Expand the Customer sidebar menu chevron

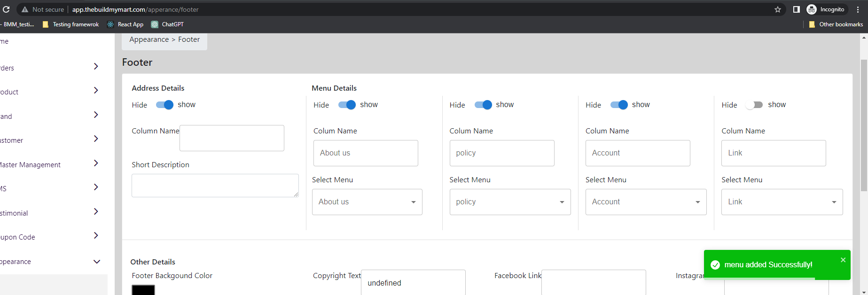click(x=96, y=139)
